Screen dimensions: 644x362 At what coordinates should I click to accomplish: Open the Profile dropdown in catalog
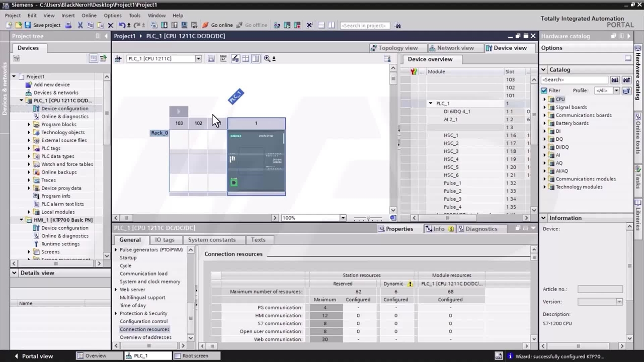point(616,90)
